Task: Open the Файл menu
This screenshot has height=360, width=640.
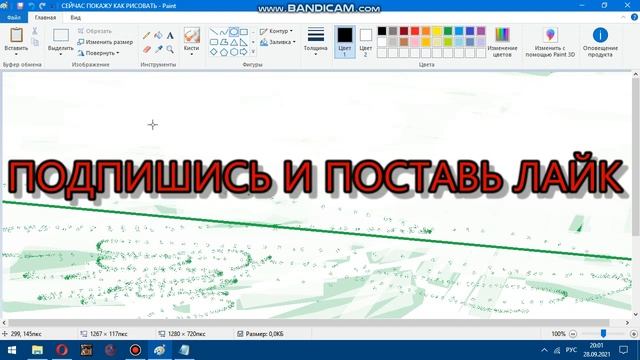Action: (x=13, y=18)
